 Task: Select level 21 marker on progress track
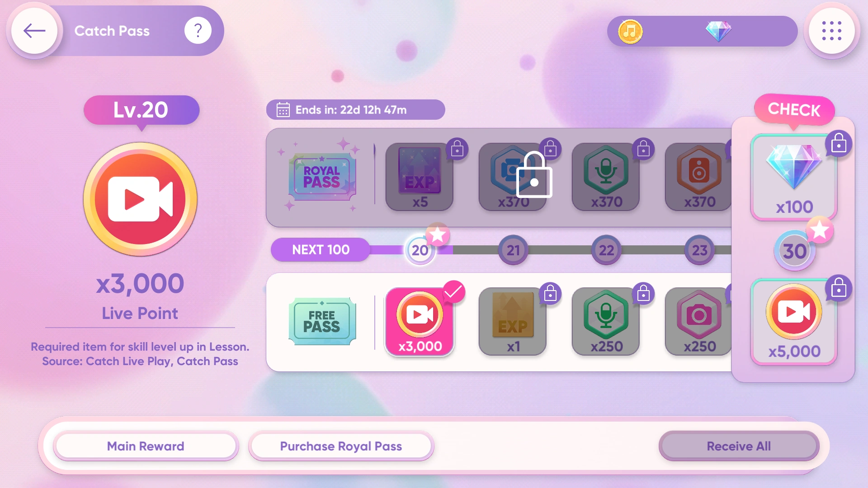513,250
